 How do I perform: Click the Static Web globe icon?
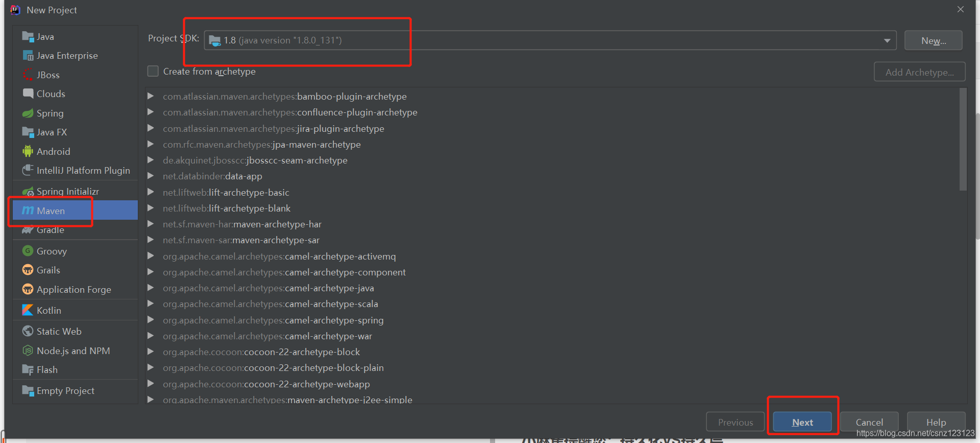(x=28, y=332)
